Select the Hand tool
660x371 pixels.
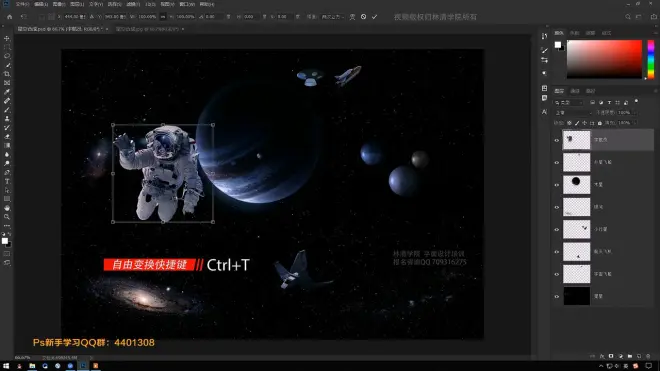7,208
